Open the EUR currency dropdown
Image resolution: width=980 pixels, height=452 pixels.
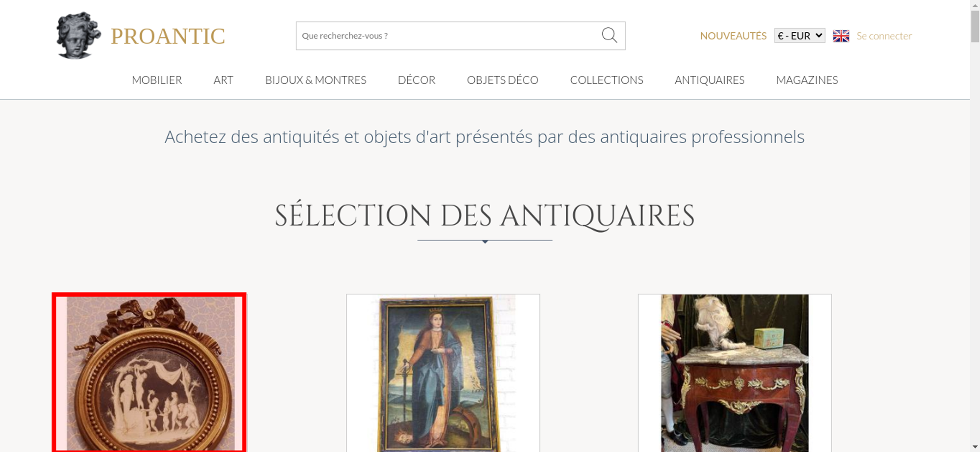799,36
